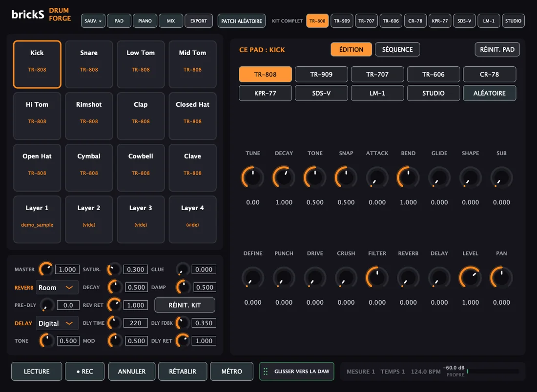
Task: Expand the Delay type dropdown showing Digital
Action: point(57,323)
